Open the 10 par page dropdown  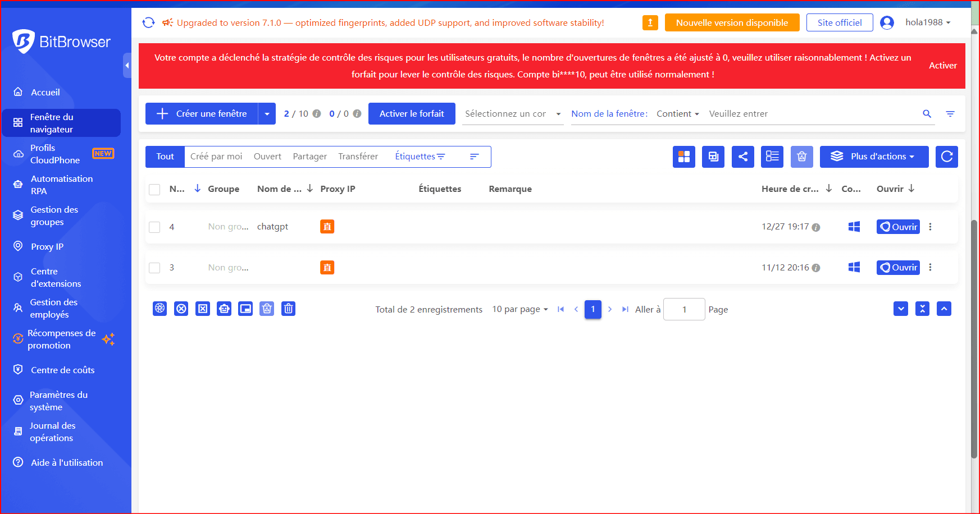pos(519,309)
